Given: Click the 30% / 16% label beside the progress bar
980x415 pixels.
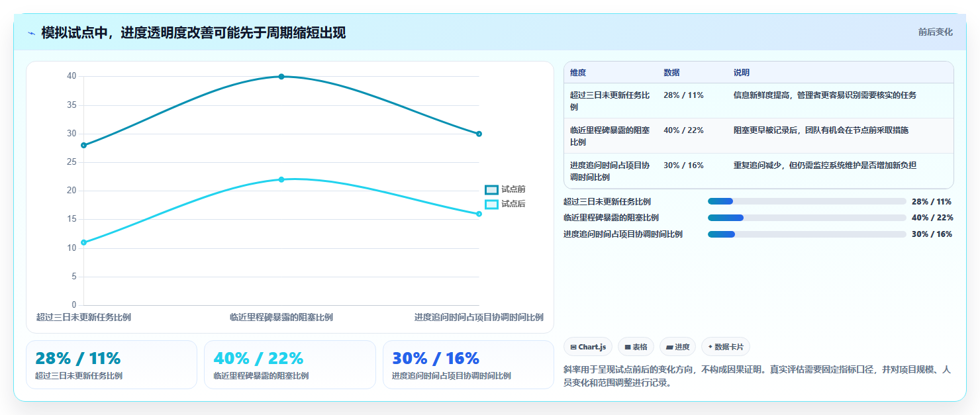Looking at the screenshot, I should point(932,234).
